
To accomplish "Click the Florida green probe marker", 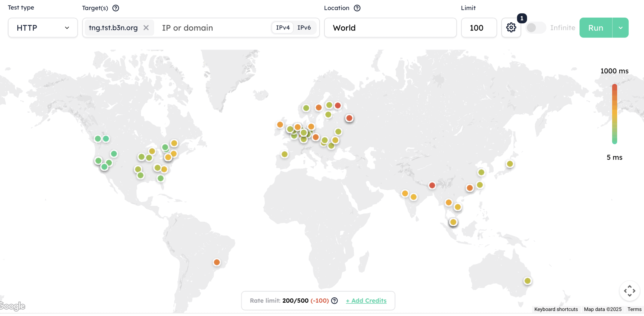I will pyautogui.click(x=160, y=178).
